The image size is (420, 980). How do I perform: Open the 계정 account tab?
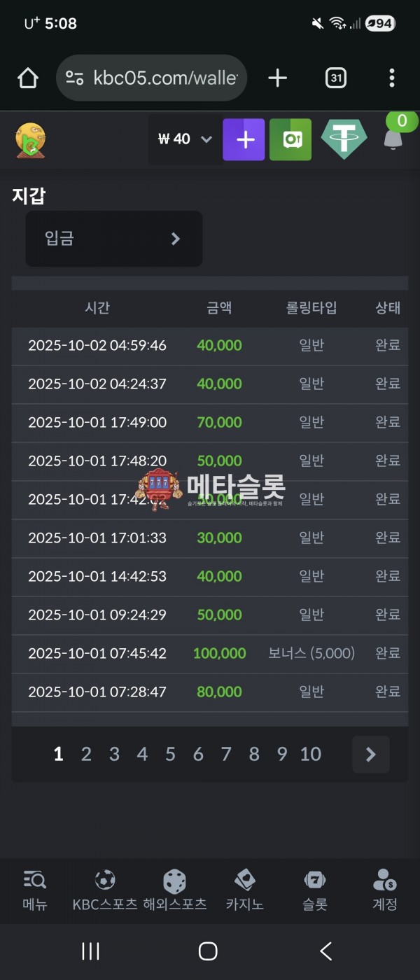(x=384, y=890)
